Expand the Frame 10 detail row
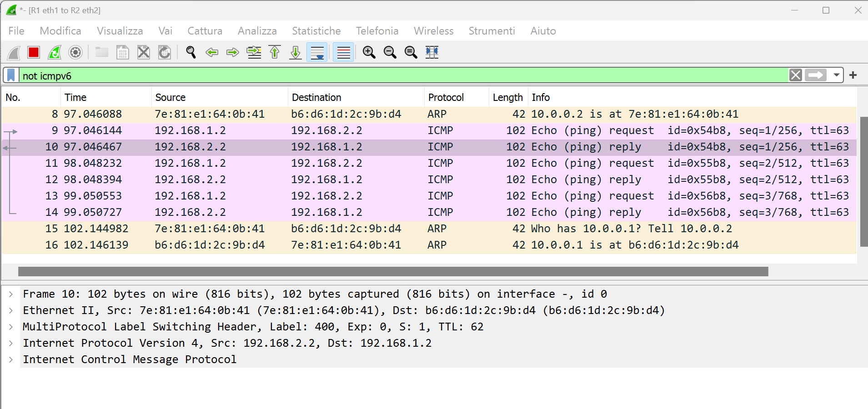Screen dimensions: 868x409 point(10,294)
